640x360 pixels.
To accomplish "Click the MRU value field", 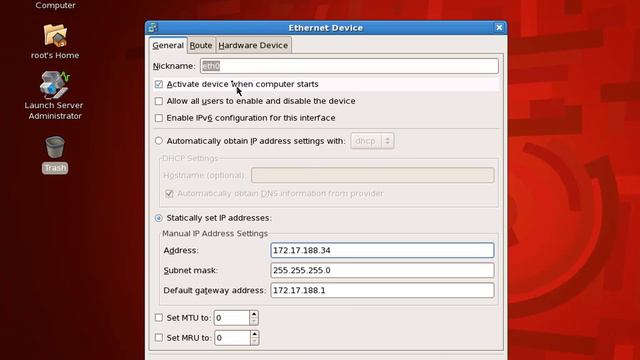I will coord(232,338).
